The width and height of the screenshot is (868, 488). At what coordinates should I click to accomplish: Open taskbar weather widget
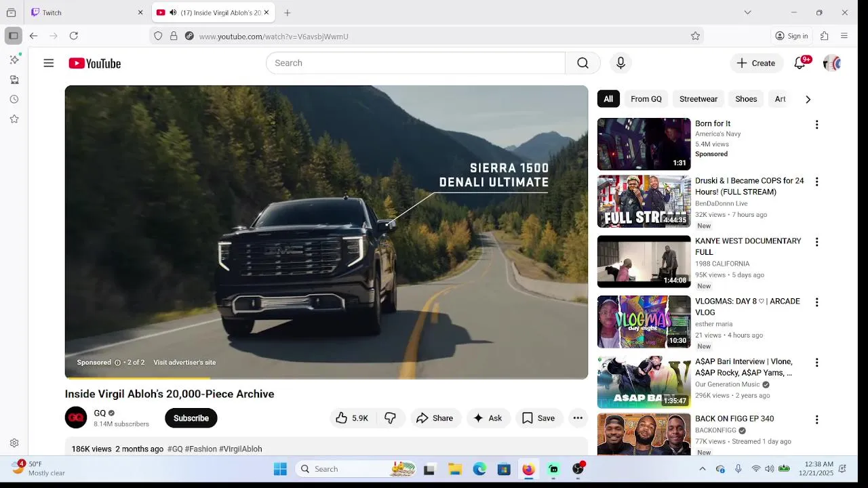pos(39,468)
